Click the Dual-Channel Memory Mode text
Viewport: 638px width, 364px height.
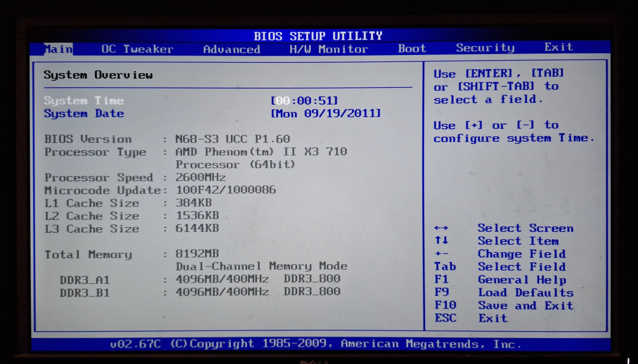pos(261,266)
